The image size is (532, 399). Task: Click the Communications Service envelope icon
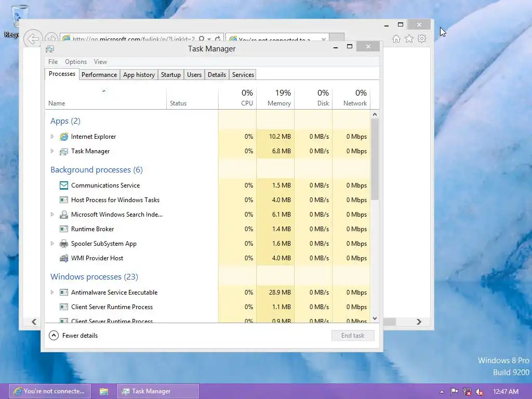tap(64, 185)
